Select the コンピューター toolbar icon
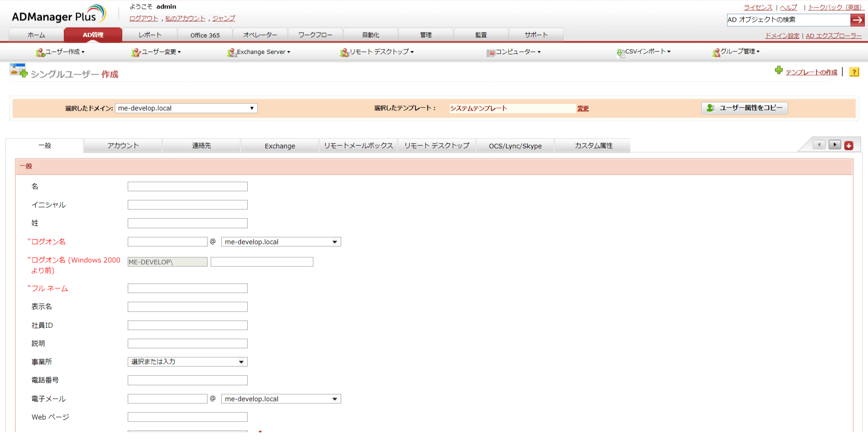 (x=491, y=52)
